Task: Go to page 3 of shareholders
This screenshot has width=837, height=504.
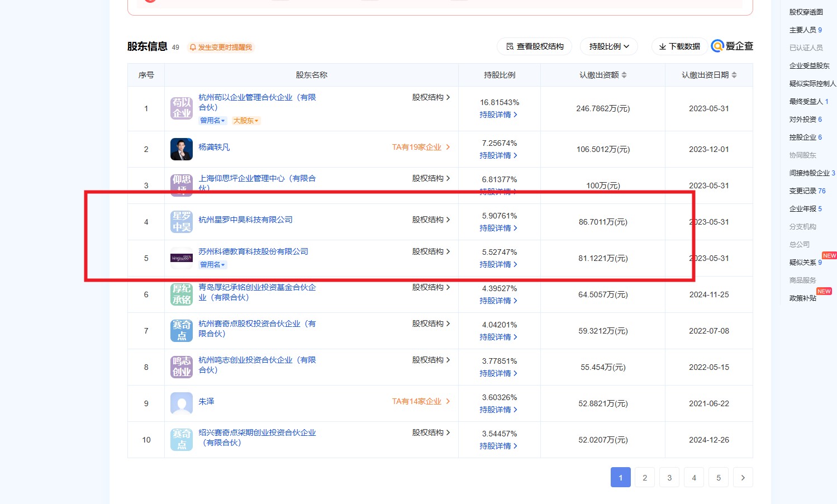Action: 669,477
